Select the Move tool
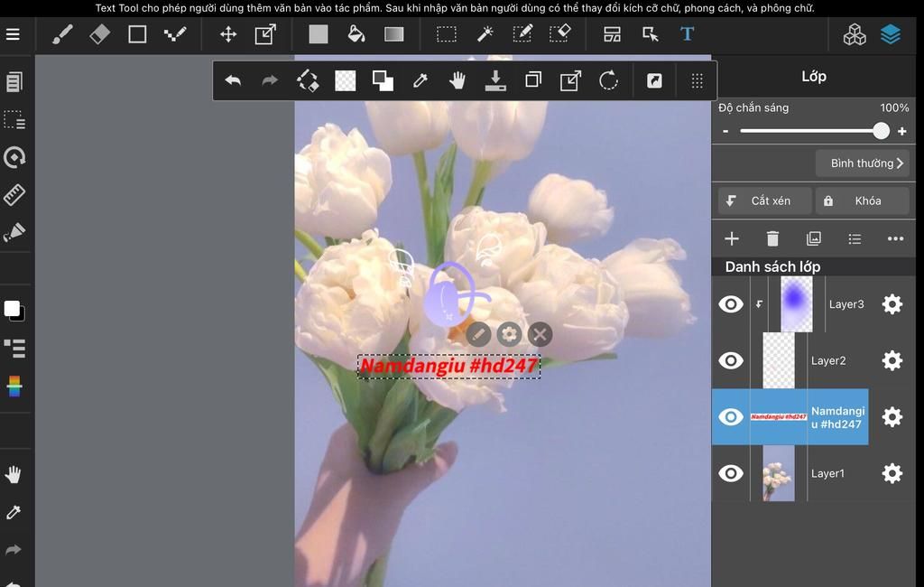This screenshot has height=587, width=924. tap(228, 34)
